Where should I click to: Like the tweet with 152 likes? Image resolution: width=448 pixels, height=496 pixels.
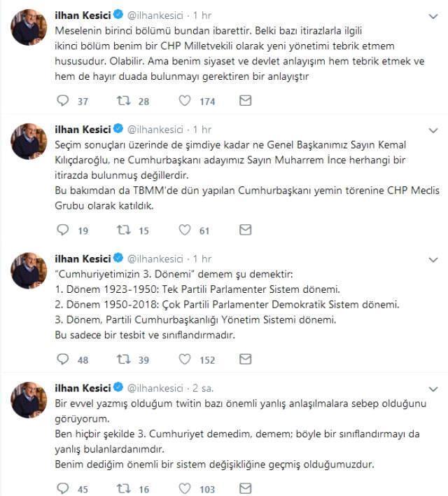185,359
